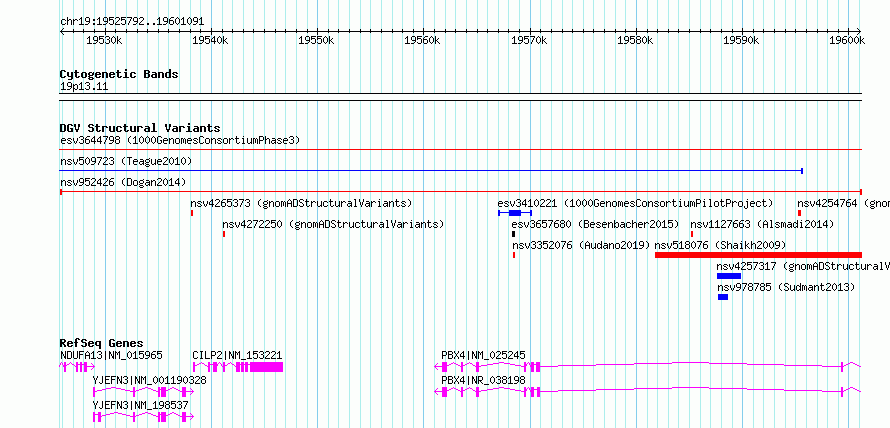
Task: Click the PBX4 NM_025245 gene model glyph
Action: click(x=648, y=367)
